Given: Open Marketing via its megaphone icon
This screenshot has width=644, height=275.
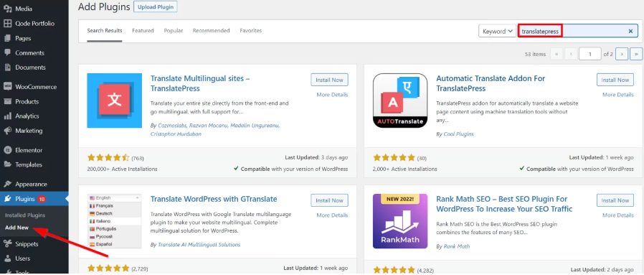Looking at the screenshot, I should pyautogui.click(x=7, y=131).
